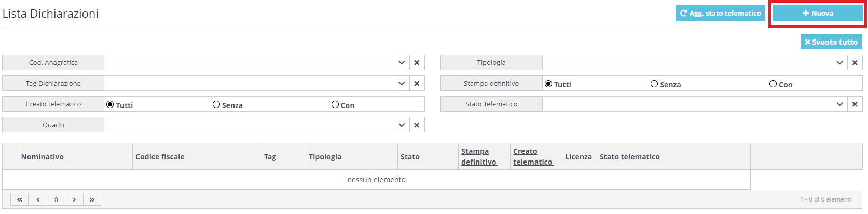This screenshot has width=868, height=214.
Task: Sort table by Nominativo column
Action: coord(43,157)
